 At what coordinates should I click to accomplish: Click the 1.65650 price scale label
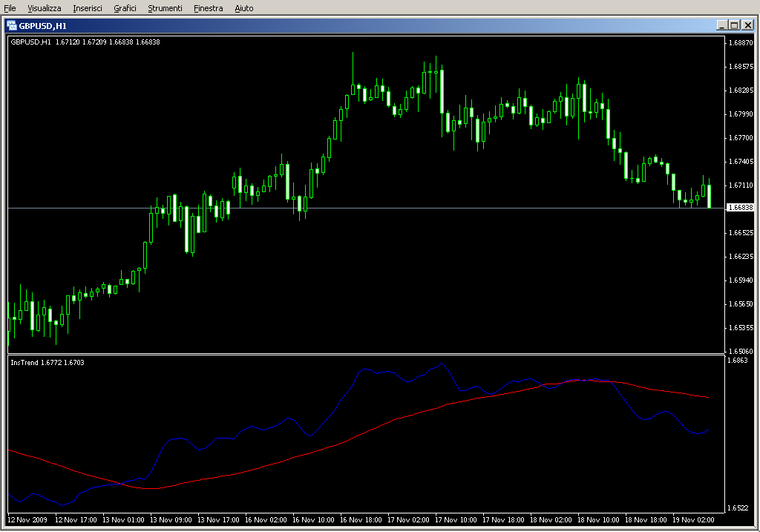coord(741,303)
